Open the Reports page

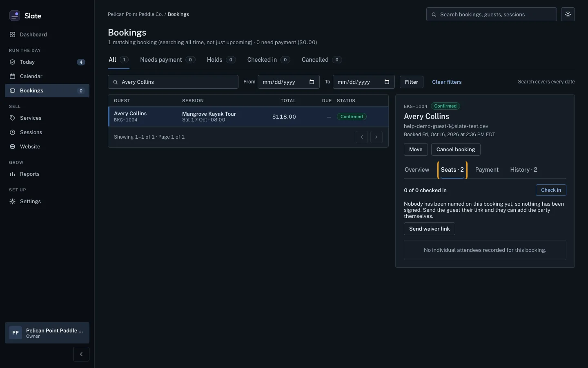[47, 174]
